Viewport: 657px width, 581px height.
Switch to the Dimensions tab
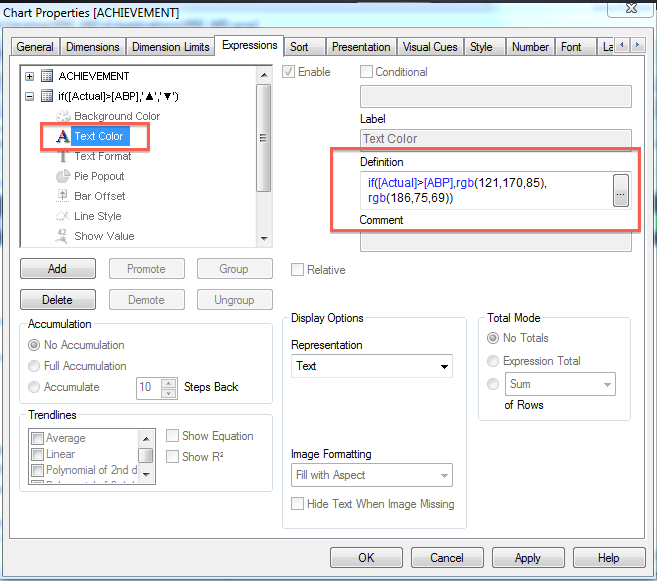93,47
